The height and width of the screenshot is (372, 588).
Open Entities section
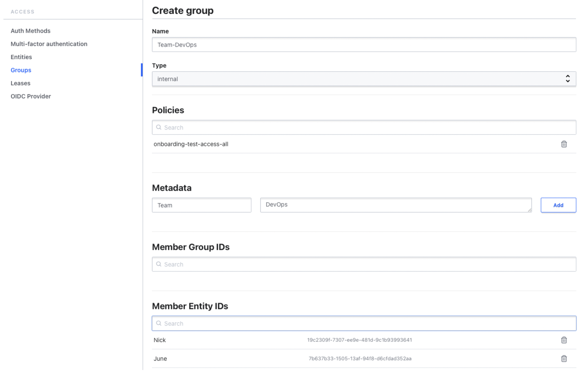tap(21, 57)
